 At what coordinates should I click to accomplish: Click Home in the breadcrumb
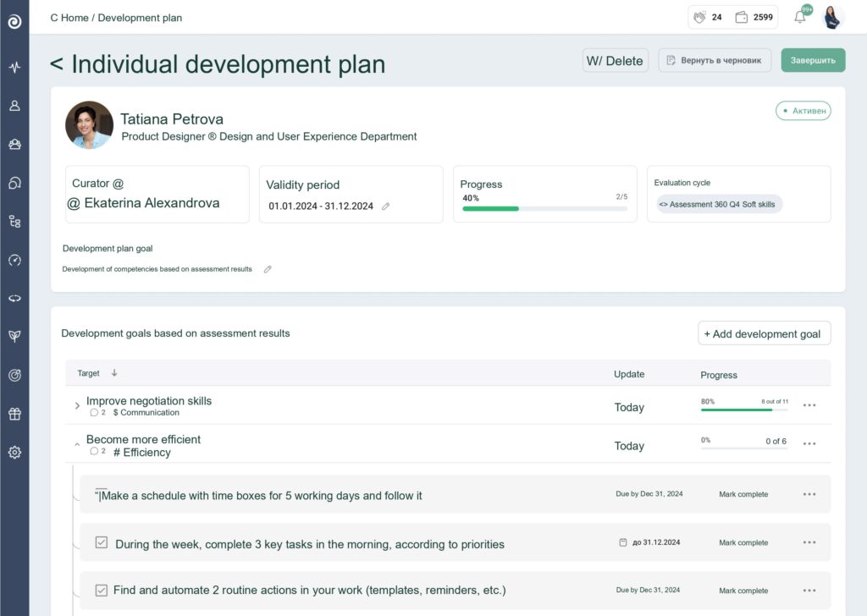pyautogui.click(x=75, y=18)
